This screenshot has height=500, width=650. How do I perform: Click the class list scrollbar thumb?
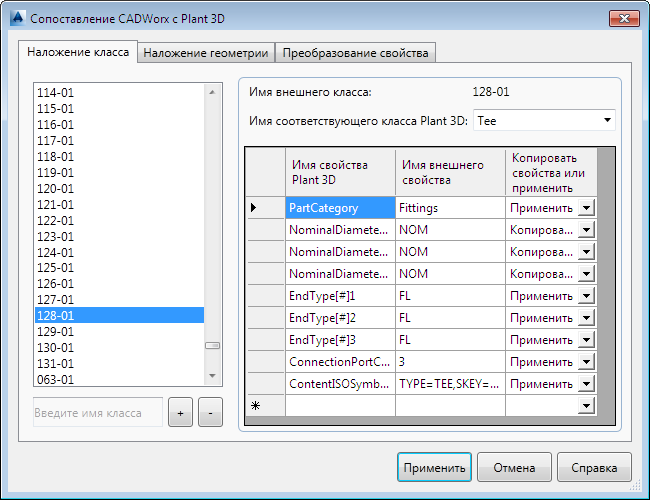(212, 345)
